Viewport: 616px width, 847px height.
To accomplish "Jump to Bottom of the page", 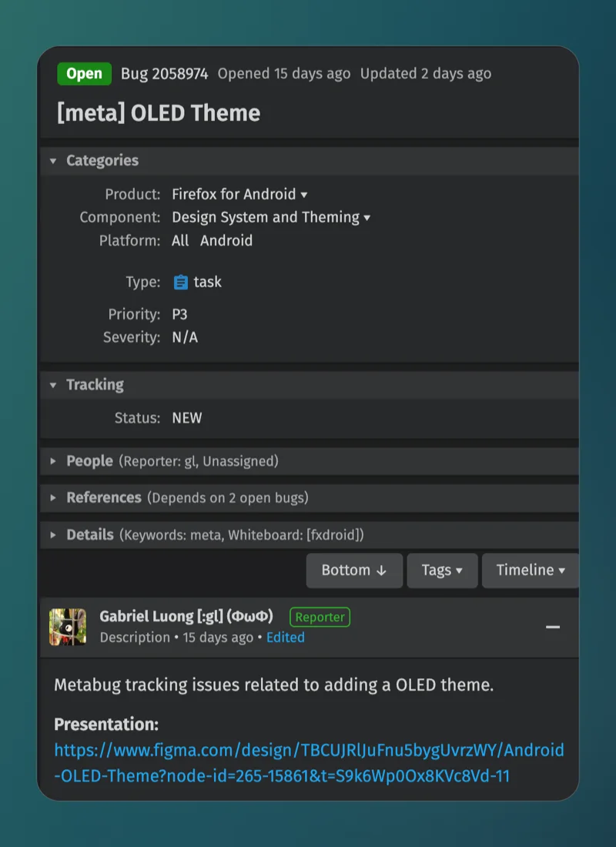I will pos(354,571).
